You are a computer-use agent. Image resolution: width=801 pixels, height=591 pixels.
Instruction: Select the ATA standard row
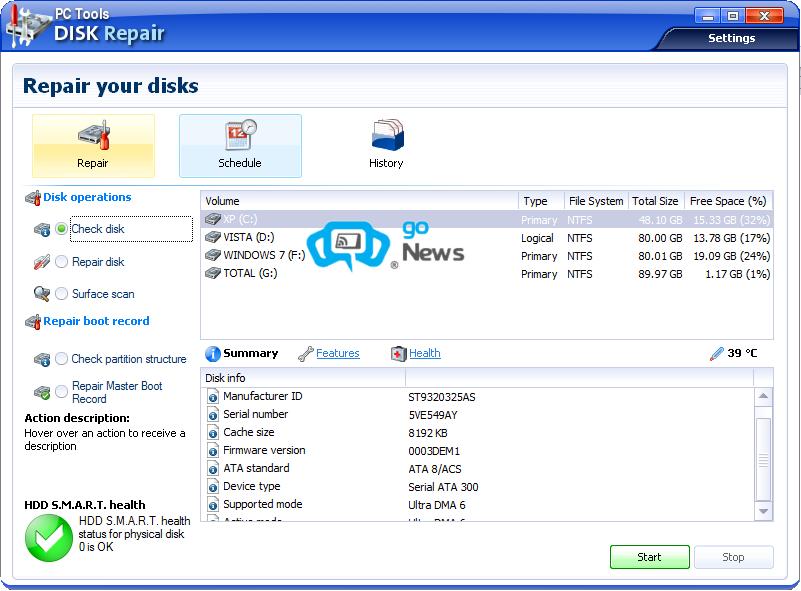click(x=478, y=468)
